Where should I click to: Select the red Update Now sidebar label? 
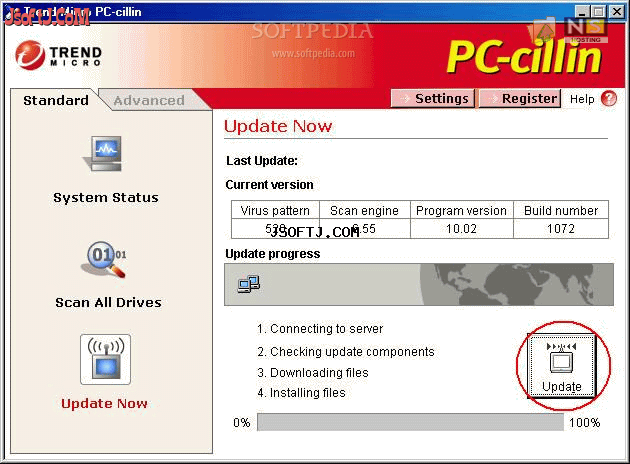(x=104, y=403)
